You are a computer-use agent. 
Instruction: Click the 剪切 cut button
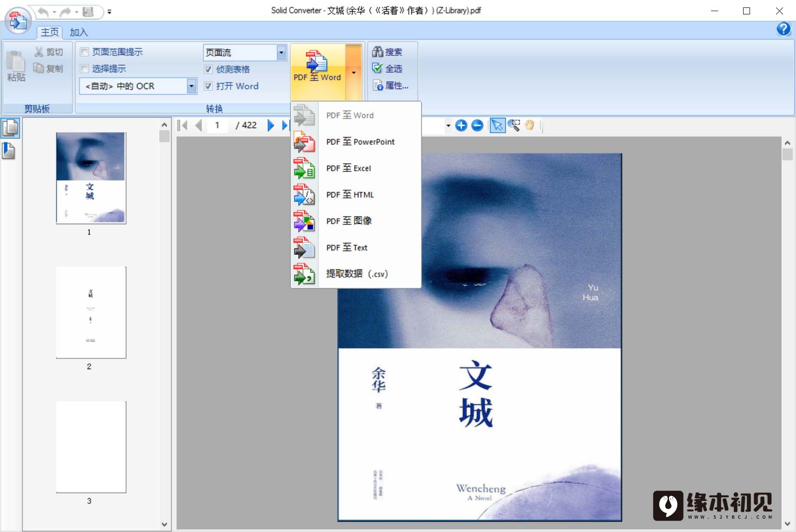(49, 52)
